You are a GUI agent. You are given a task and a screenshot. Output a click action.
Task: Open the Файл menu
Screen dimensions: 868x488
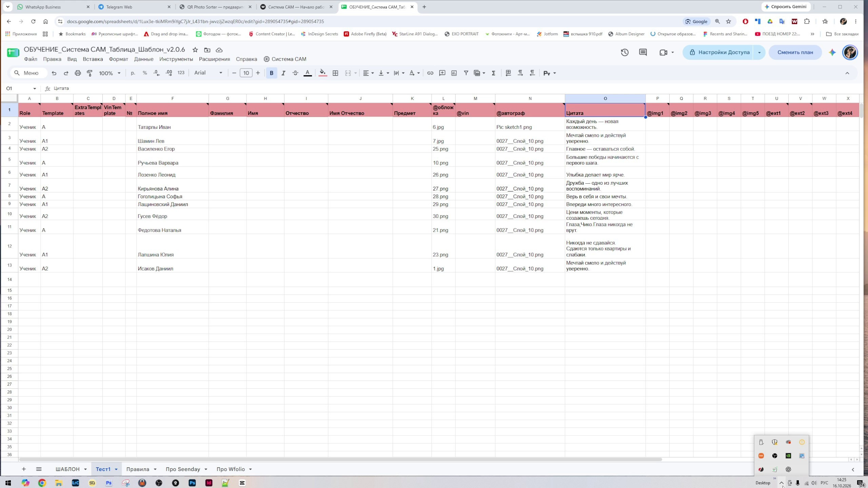[31, 59]
